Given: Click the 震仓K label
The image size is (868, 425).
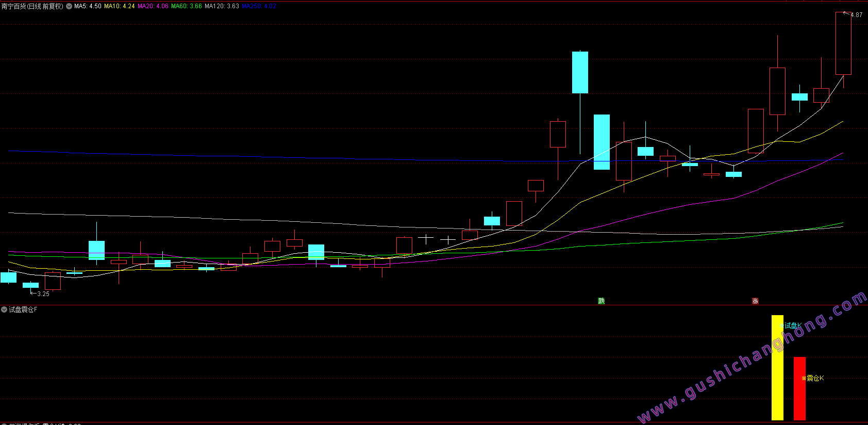Looking at the screenshot, I should (x=815, y=378).
